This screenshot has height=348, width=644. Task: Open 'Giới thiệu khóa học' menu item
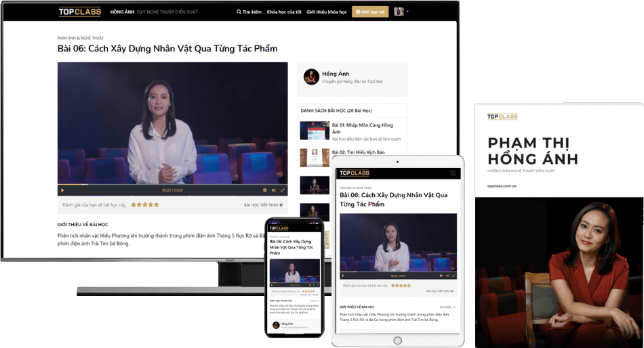tap(326, 12)
